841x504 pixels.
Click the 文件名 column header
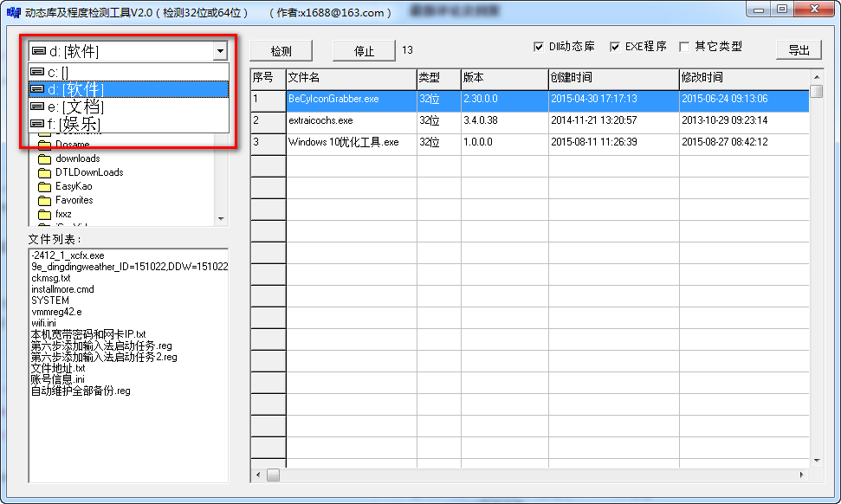(352, 78)
